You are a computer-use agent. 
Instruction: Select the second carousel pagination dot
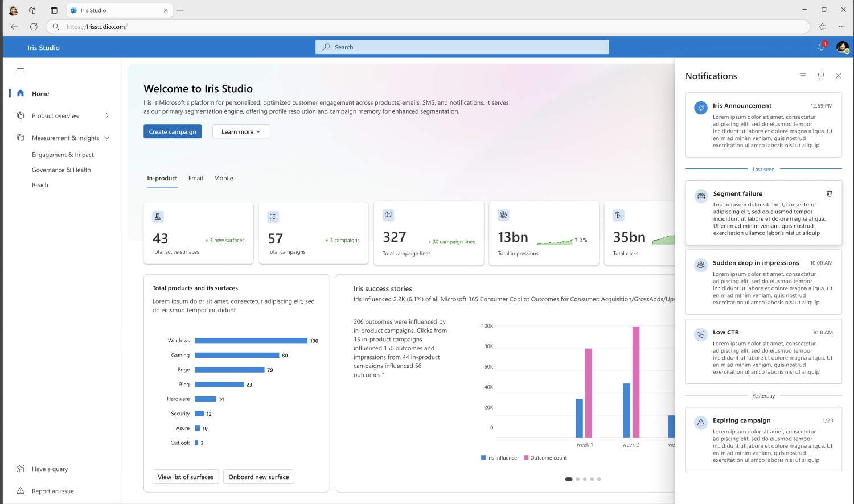[578, 479]
